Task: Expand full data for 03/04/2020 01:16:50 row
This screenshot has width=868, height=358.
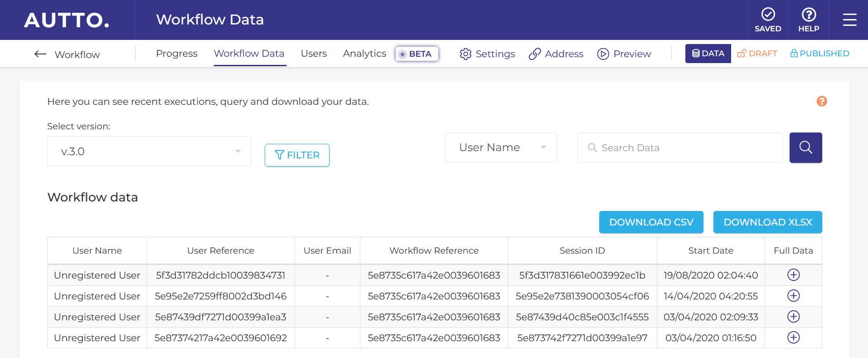Action: point(793,338)
